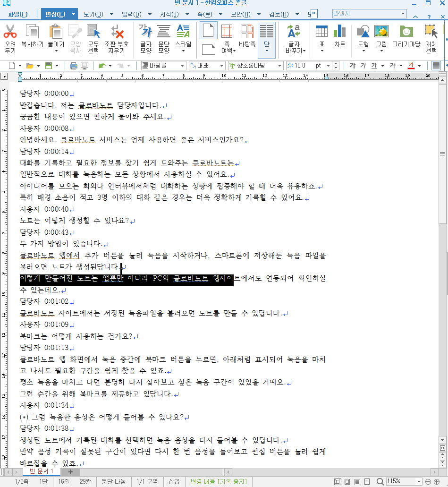The image size is (448, 487).
Task: Jump to next page with double-down arrow
Action: point(442,463)
